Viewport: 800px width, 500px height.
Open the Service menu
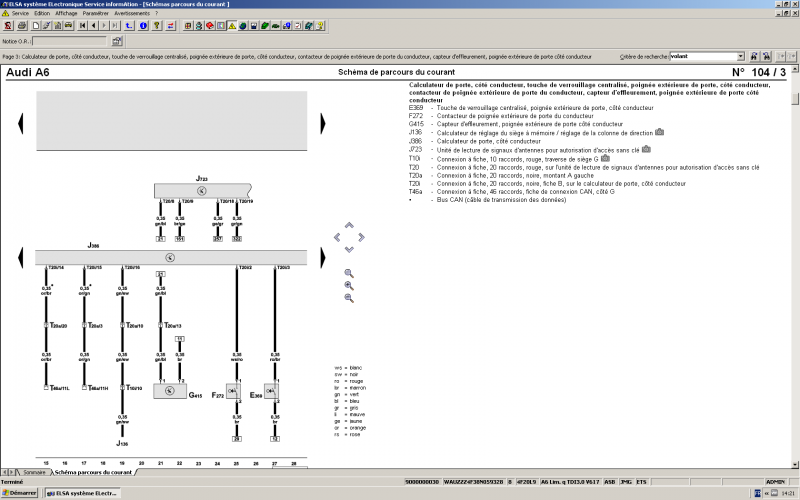(x=20, y=13)
